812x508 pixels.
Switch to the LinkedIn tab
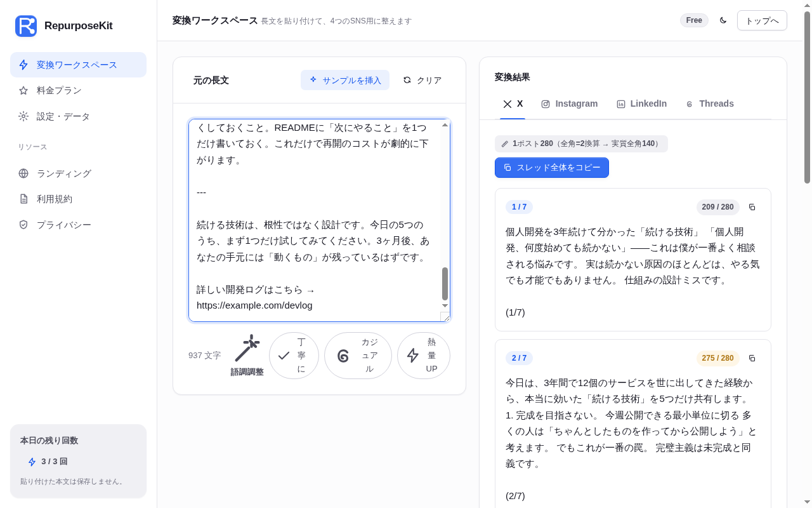pyautogui.click(x=641, y=104)
